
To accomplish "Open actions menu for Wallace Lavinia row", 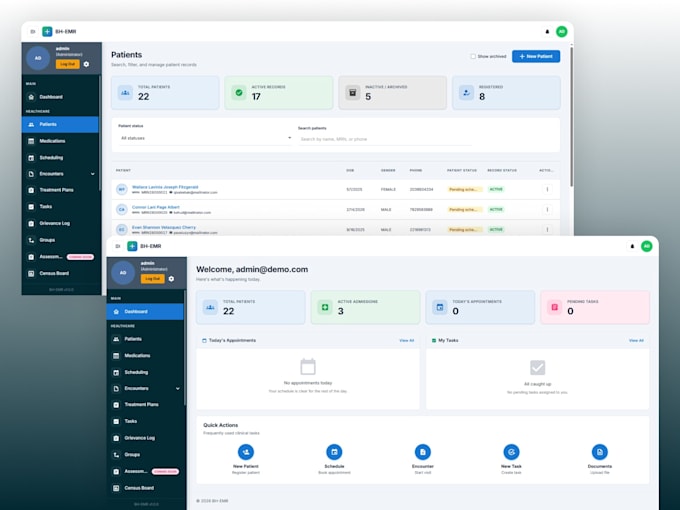I will click(x=547, y=190).
